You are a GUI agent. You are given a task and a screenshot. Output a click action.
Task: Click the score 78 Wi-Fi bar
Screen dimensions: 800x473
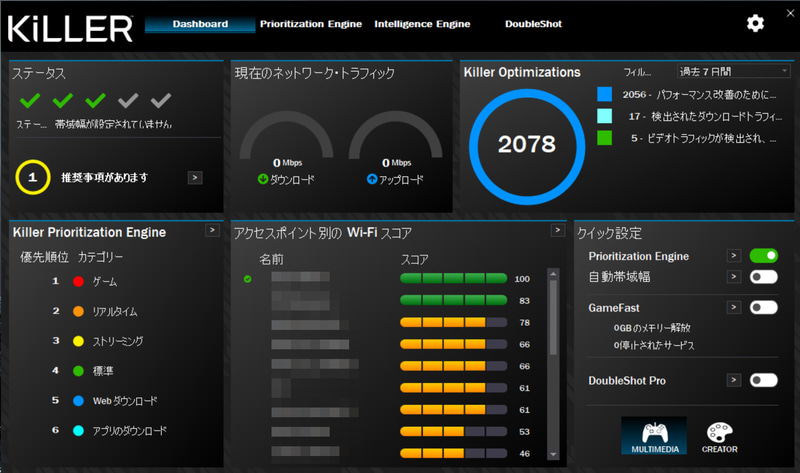click(x=454, y=322)
